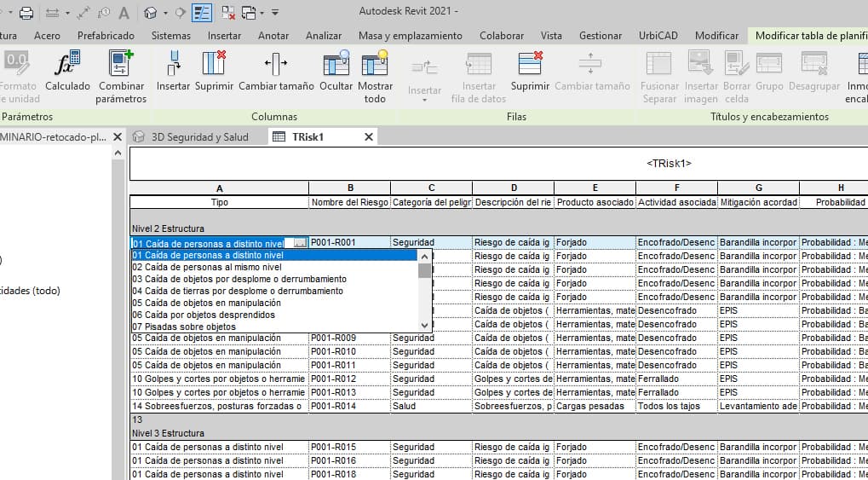Click the Calculado parameter icon

click(x=67, y=62)
